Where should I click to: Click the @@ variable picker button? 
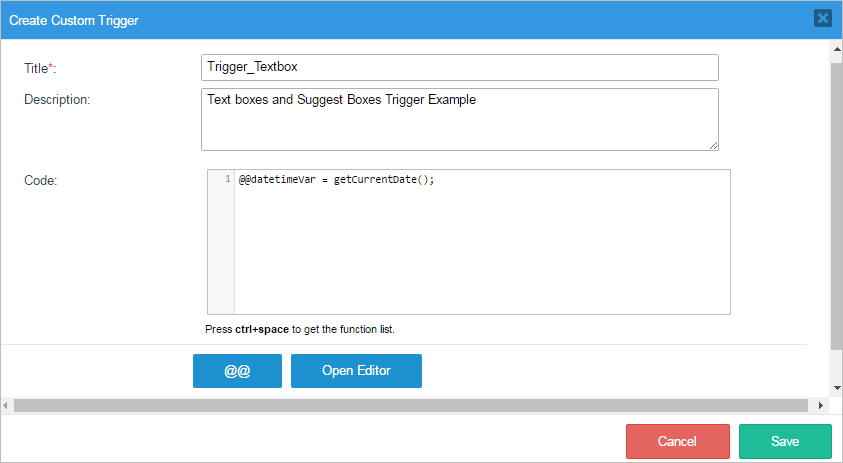[x=237, y=371]
